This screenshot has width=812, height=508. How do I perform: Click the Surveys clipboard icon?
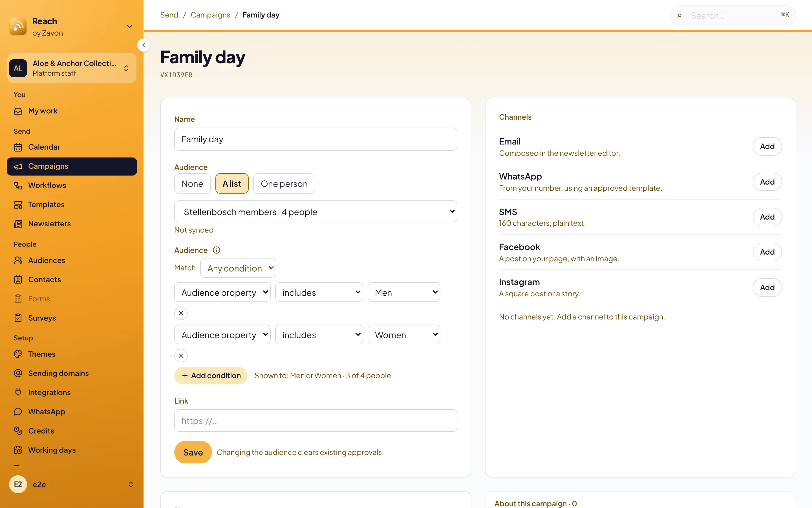tap(18, 318)
